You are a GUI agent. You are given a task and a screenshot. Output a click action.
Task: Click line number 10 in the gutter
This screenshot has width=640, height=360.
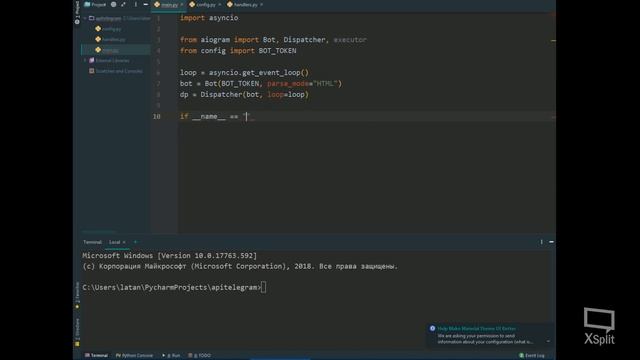(157, 116)
